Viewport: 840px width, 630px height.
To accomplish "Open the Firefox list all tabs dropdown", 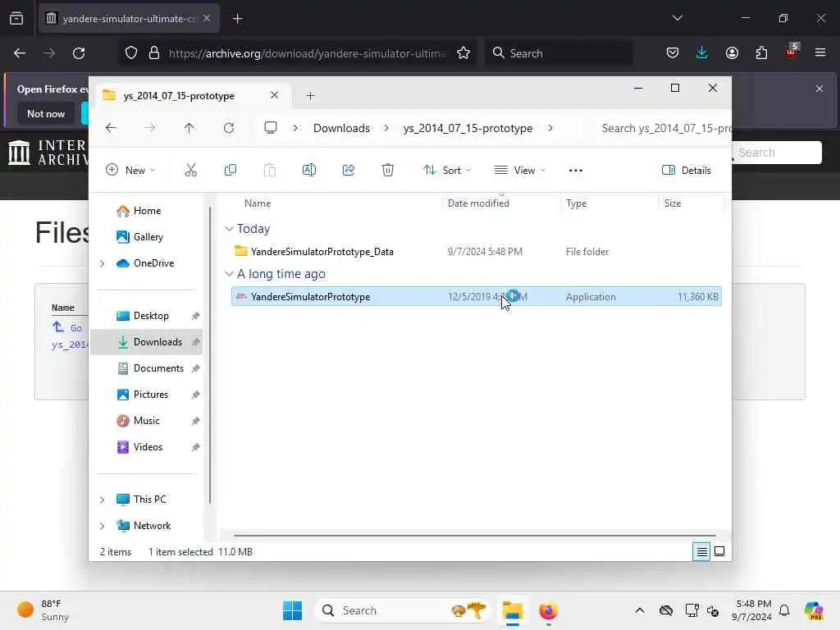I will pyautogui.click(x=678, y=18).
